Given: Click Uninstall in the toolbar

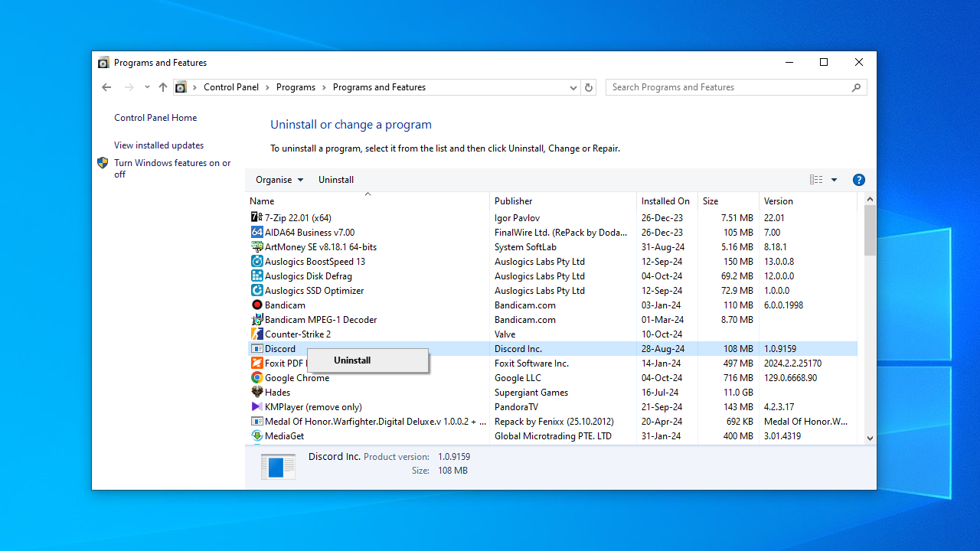Looking at the screenshot, I should [336, 180].
